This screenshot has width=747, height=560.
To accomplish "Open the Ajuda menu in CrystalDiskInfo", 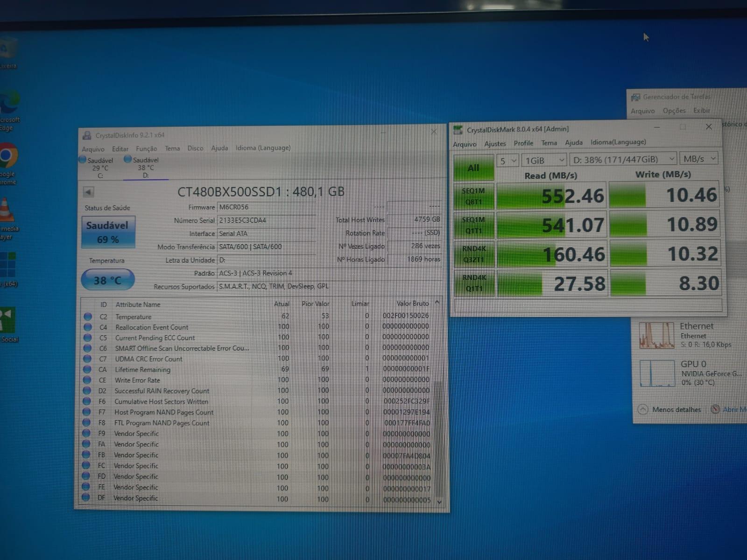I will pos(219,148).
